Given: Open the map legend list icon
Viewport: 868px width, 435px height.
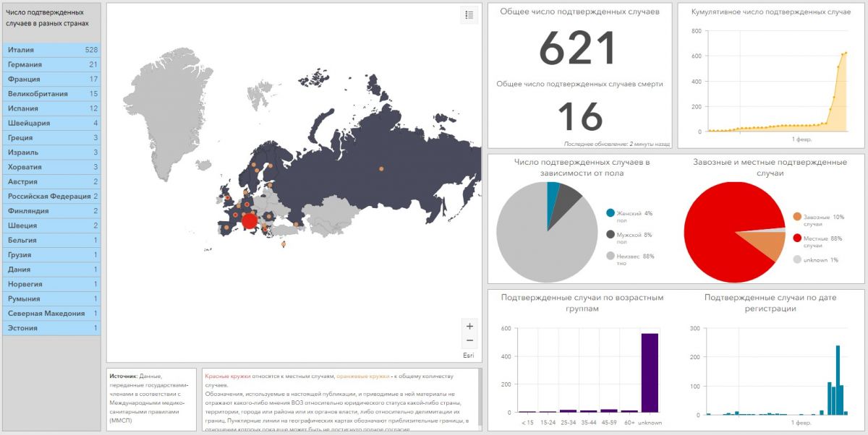Looking at the screenshot, I should click(469, 14).
